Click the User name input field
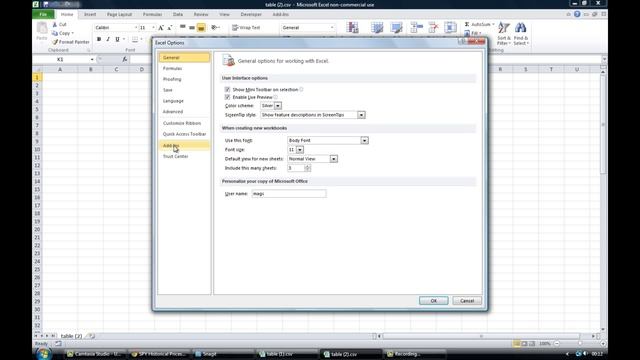Viewport: 640px width, 360px height. pos(289,194)
